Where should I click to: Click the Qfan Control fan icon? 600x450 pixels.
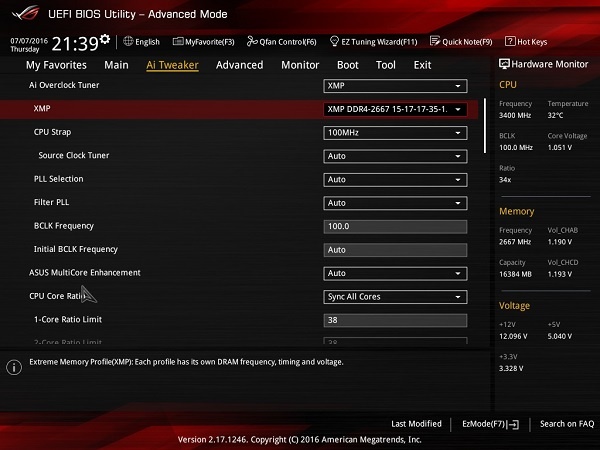[x=252, y=41]
